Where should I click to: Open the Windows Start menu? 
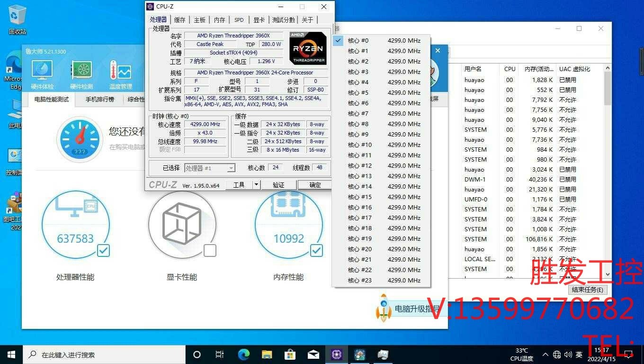click(11, 355)
